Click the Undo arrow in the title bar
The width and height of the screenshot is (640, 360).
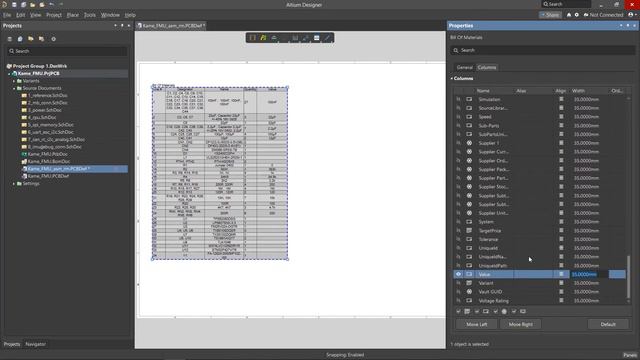tap(51, 4)
